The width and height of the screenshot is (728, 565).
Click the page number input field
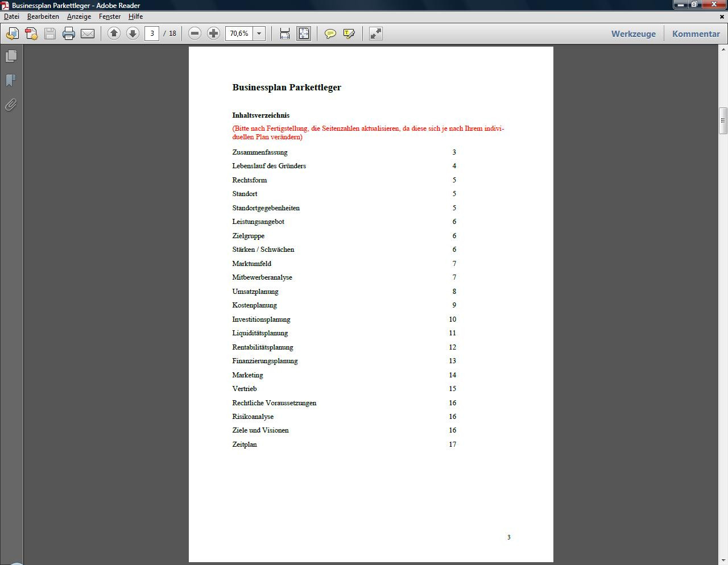pyautogui.click(x=152, y=34)
